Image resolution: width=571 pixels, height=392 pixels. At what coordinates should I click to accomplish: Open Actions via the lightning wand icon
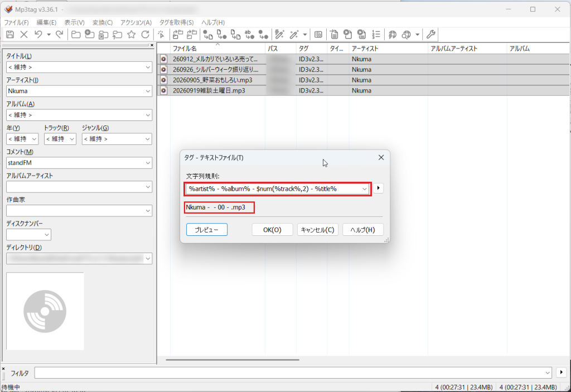(280, 35)
